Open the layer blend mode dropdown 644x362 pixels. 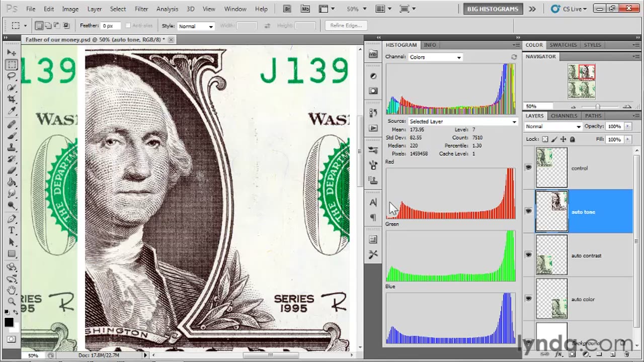coord(553,126)
